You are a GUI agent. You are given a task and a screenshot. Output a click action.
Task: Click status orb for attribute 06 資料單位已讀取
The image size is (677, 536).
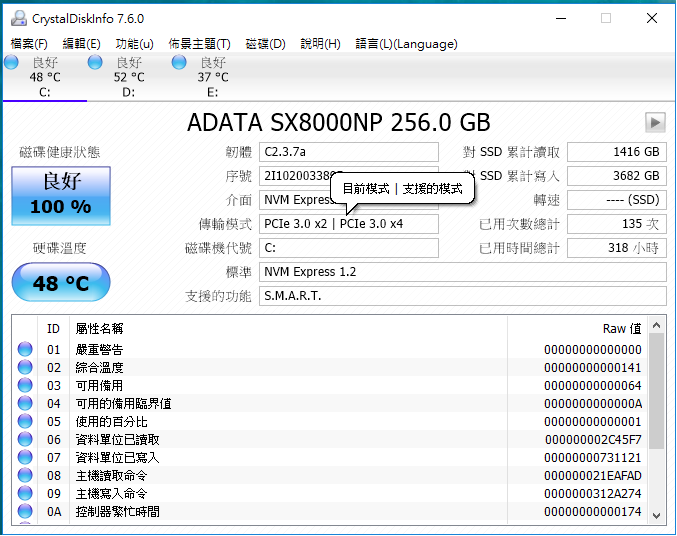[x=25, y=440]
